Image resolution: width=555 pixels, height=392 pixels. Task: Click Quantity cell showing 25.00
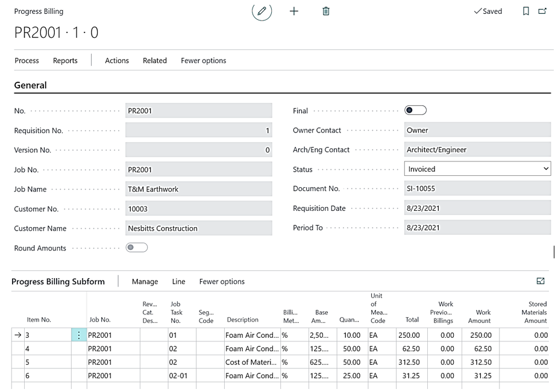click(x=352, y=375)
